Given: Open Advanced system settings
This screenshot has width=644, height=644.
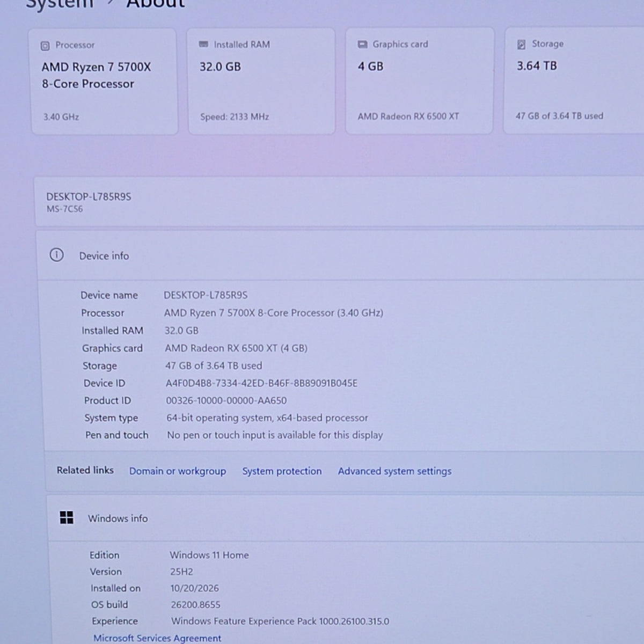Looking at the screenshot, I should coord(394,471).
